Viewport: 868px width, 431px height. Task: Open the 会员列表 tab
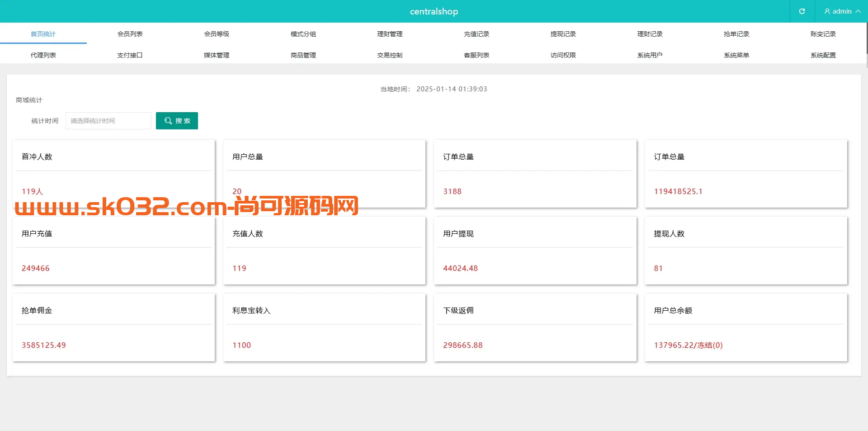click(130, 33)
